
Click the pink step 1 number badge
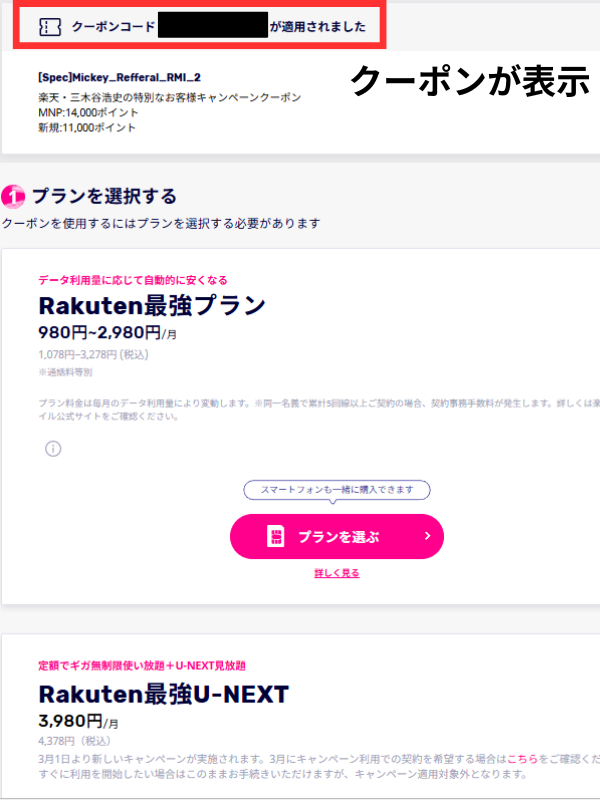pos(13,196)
